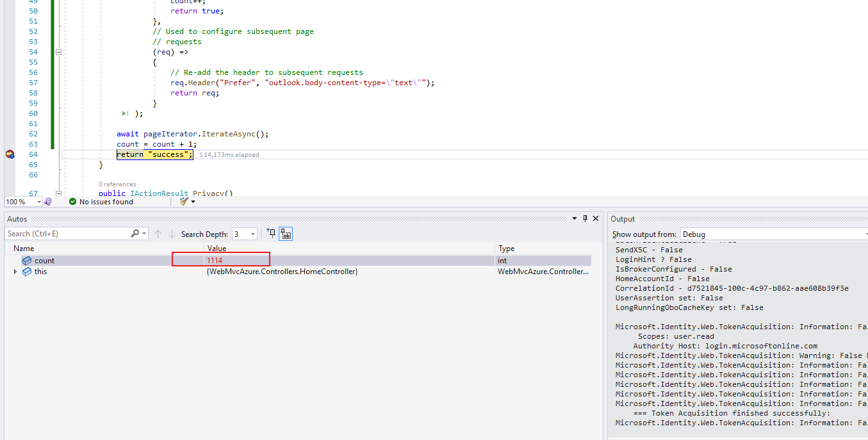The height and width of the screenshot is (440, 868).
Task: Click the green No issues found checkmark
Action: click(x=72, y=202)
